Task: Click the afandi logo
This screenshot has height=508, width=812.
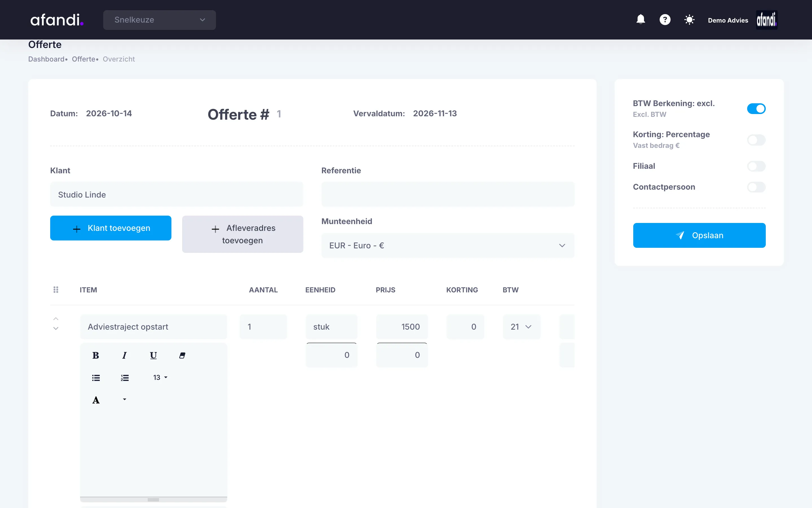Action: (57, 20)
